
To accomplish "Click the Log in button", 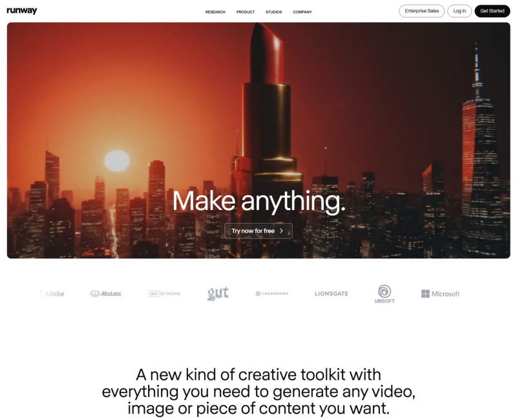I will 459,11.
